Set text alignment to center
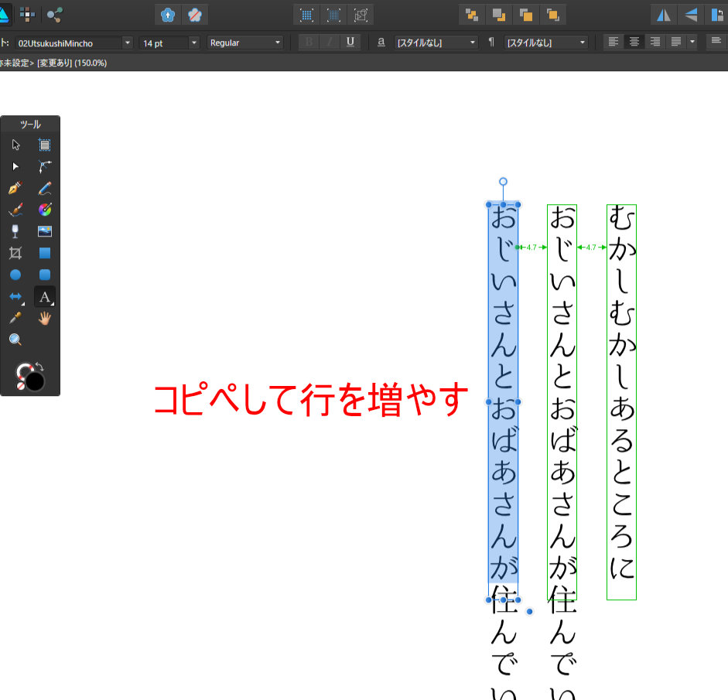Screen dimensions: 728x700 coord(634,43)
